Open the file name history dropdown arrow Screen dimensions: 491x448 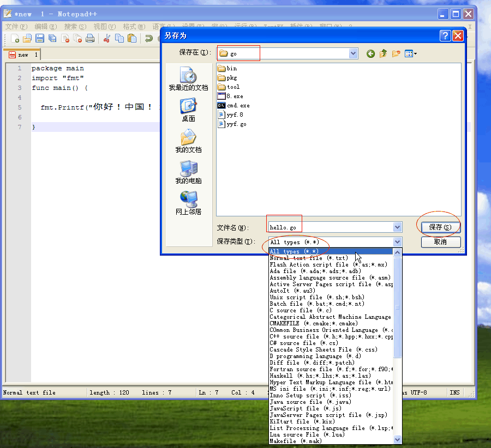tap(397, 227)
